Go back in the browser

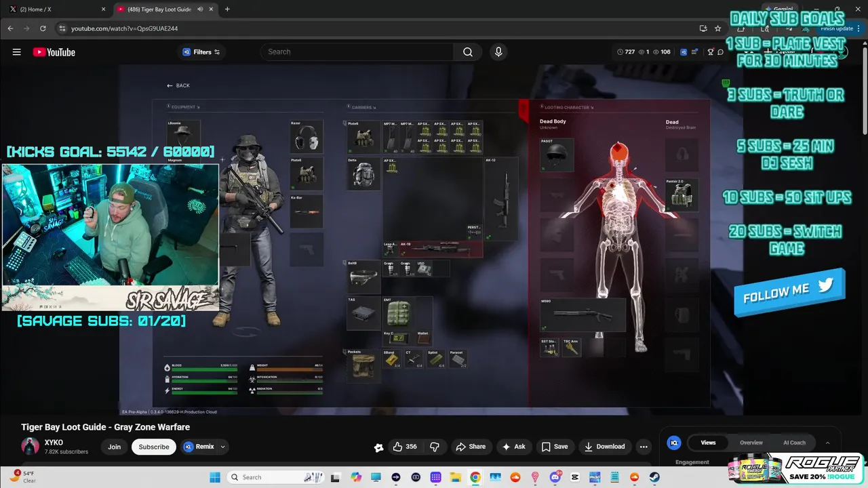point(10,28)
